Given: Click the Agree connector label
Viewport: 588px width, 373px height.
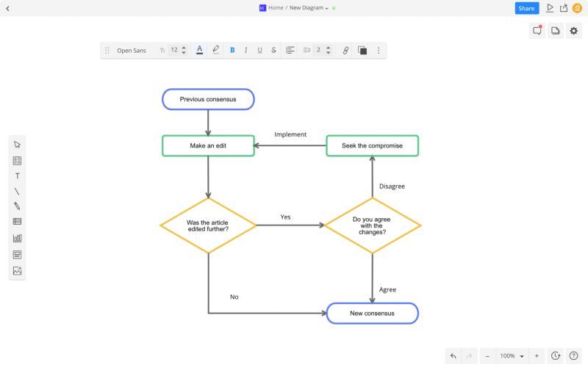Looking at the screenshot, I should [387, 289].
